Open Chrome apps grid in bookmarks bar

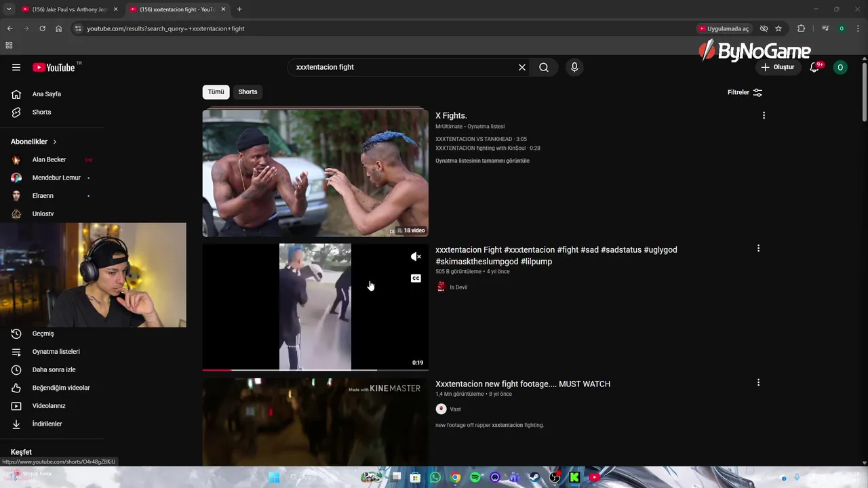pos(9,45)
